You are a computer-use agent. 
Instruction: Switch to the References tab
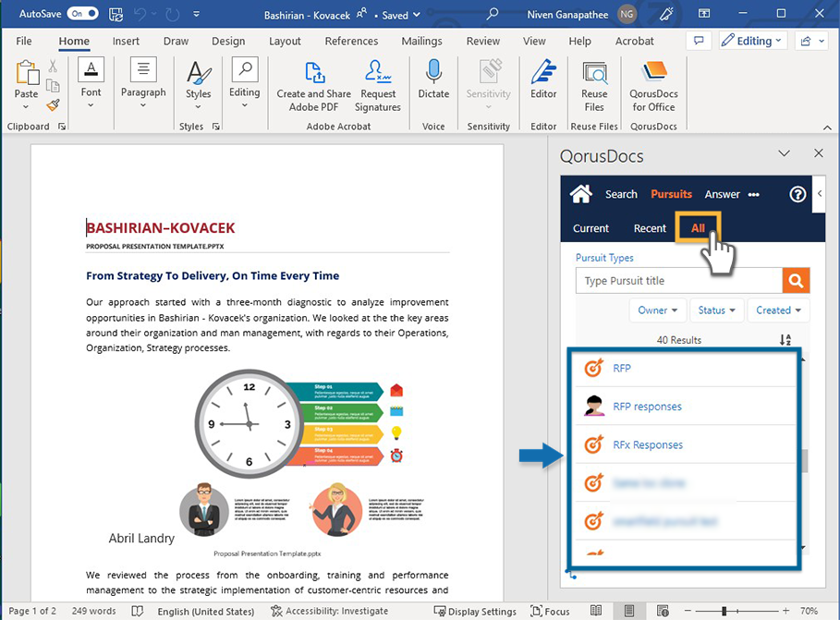pos(351,41)
